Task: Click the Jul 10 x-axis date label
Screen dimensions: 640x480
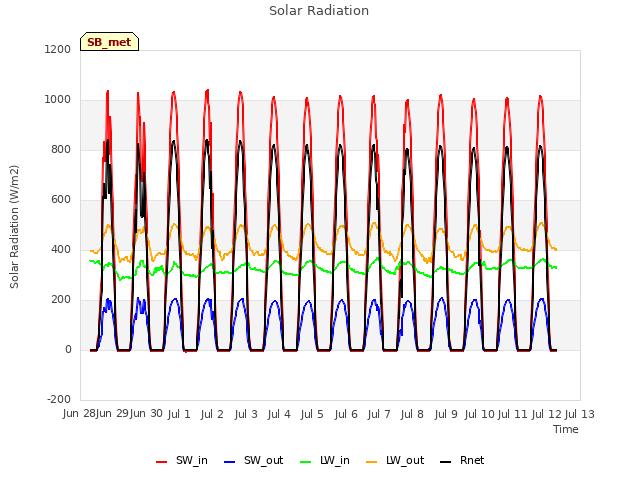Action: [x=480, y=414]
